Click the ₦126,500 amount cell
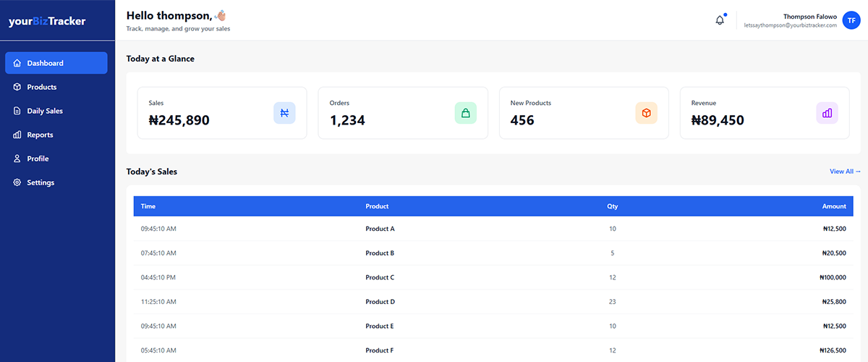868x362 pixels. pos(833,351)
